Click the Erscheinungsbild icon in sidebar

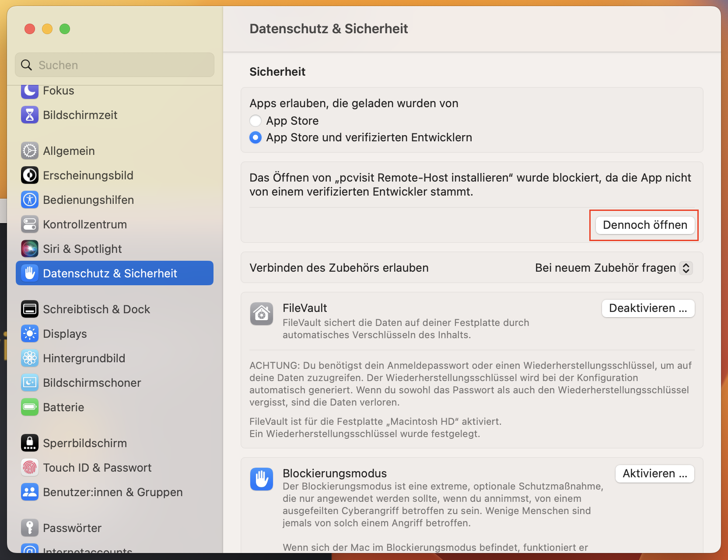30,175
